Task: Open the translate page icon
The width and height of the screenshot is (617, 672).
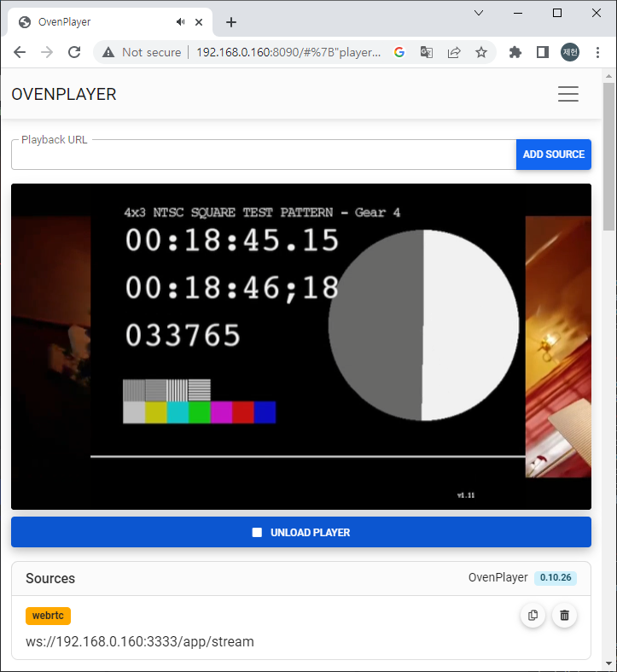Action: point(427,52)
